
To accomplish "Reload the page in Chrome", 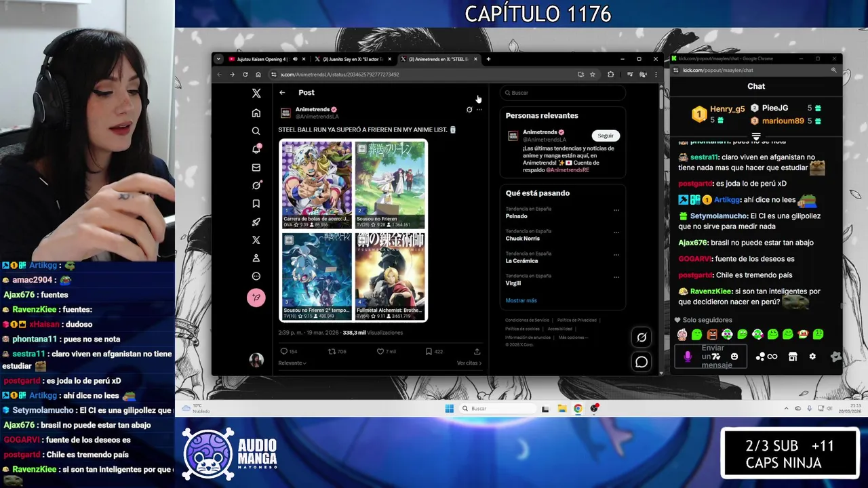I will pyautogui.click(x=245, y=75).
